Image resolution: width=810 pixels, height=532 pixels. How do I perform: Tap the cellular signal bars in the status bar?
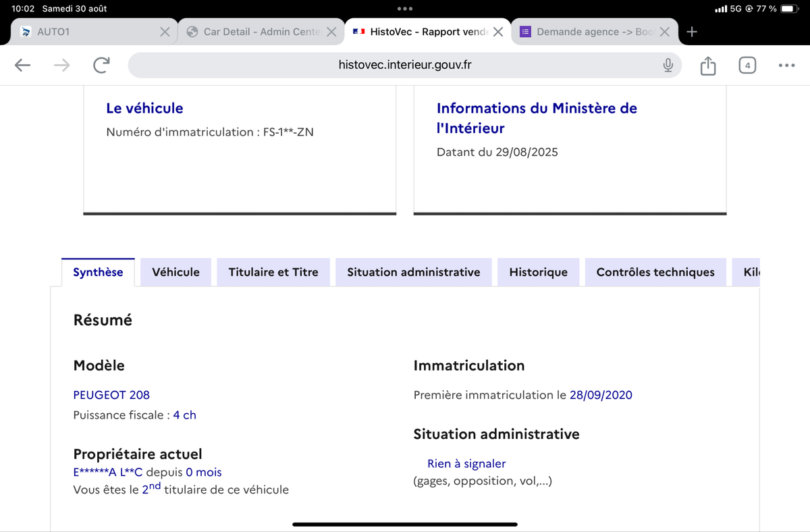pyautogui.click(x=721, y=9)
